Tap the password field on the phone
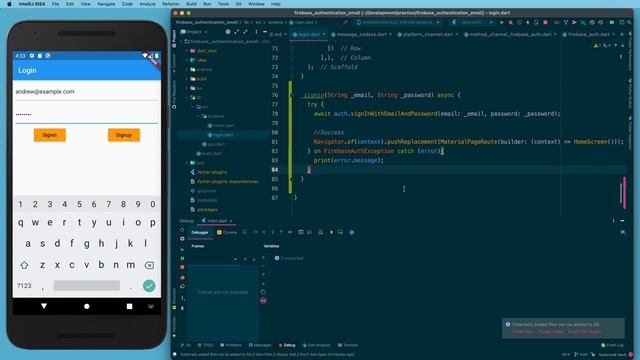640x360 pixels. pos(87,115)
